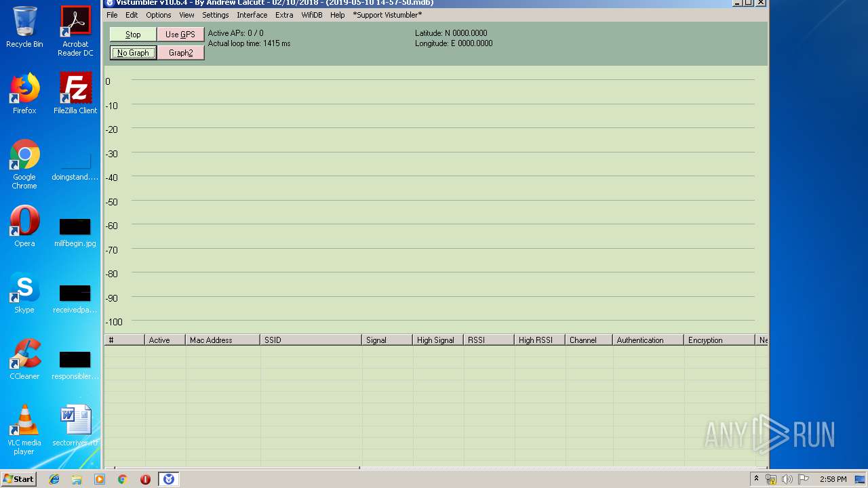Click the taskbar clock showing 2:58 PM

point(833,479)
